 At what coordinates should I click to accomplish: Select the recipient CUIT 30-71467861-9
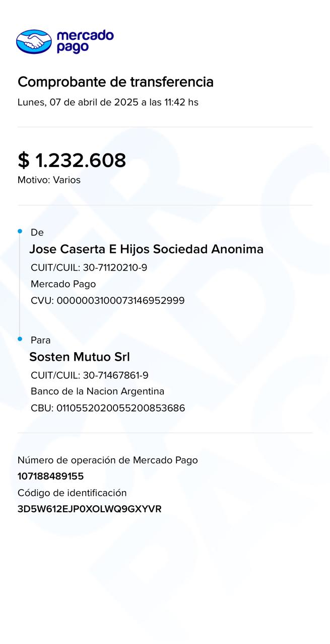point(115,375)
